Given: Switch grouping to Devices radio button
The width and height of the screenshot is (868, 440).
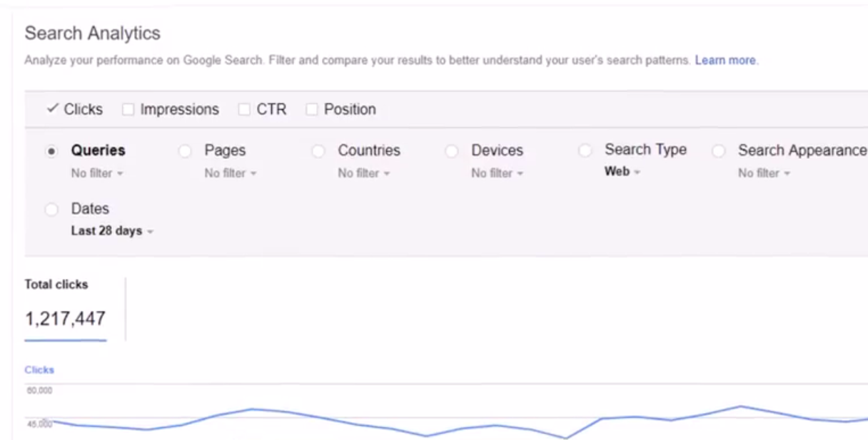Looking at the screenshot, I should (x=451, y=151).
